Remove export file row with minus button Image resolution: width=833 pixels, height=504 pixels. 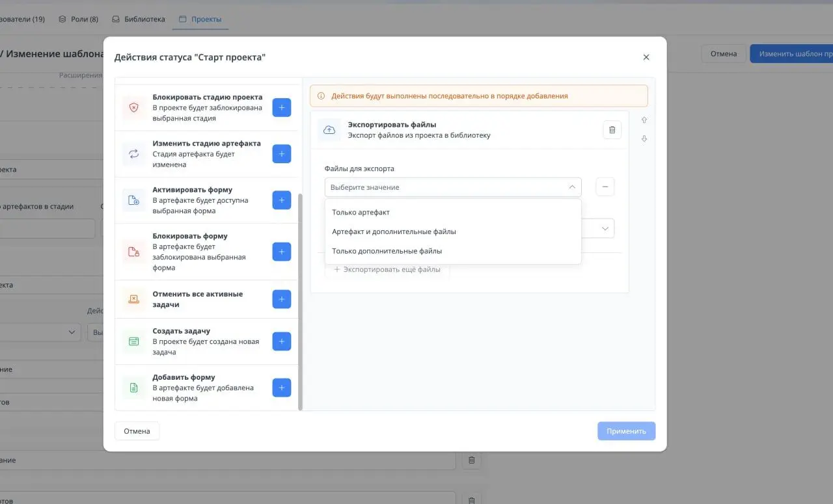[x=605, y=187]
